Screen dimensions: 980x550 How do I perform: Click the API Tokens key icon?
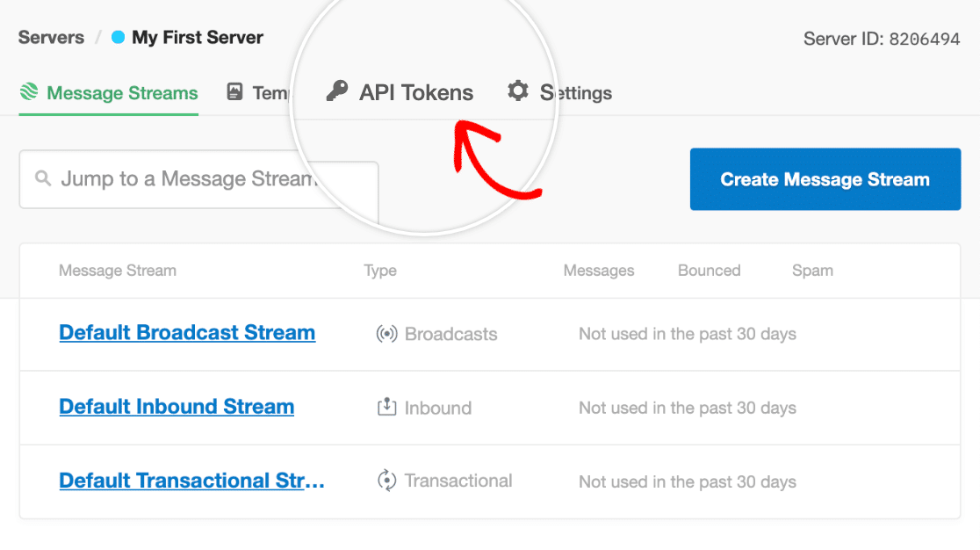pos(337,91)
